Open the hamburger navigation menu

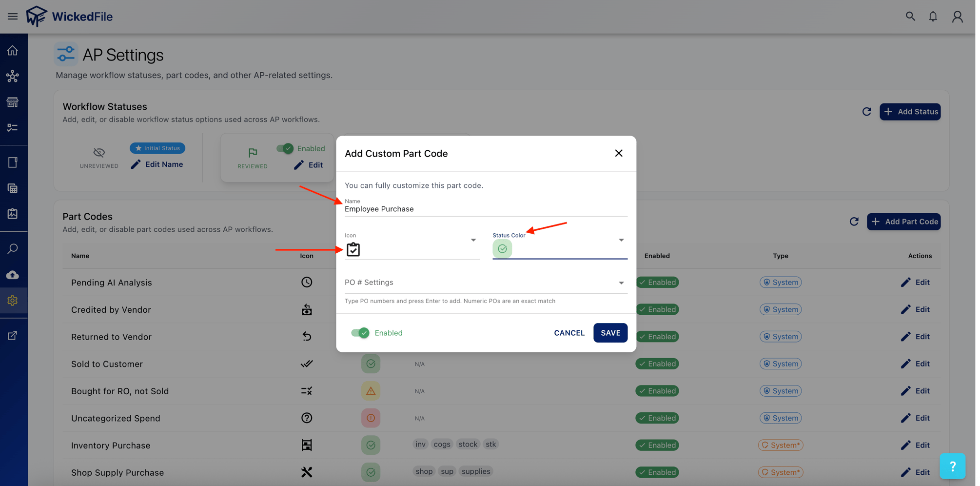13,16
